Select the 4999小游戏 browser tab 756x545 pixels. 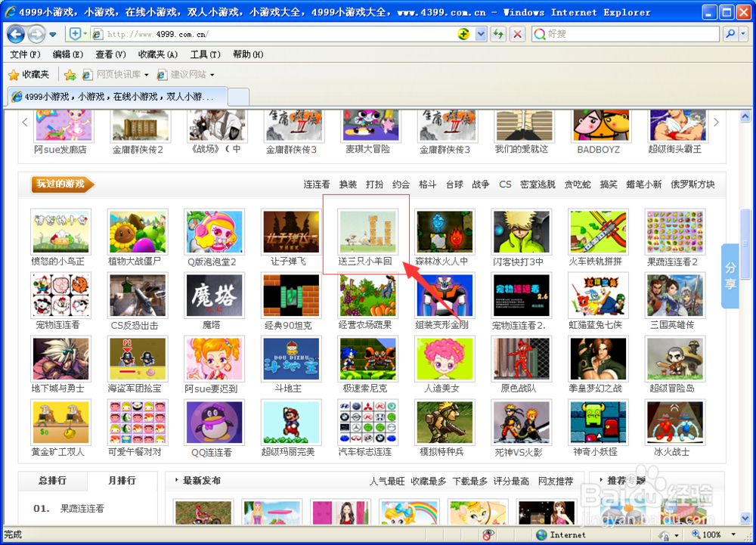tap(118, 96)
